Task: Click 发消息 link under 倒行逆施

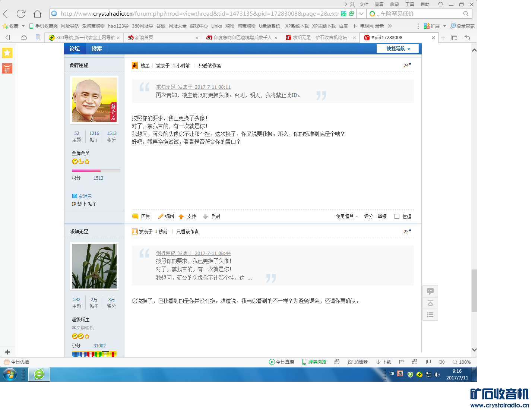Action: (82, 196)
